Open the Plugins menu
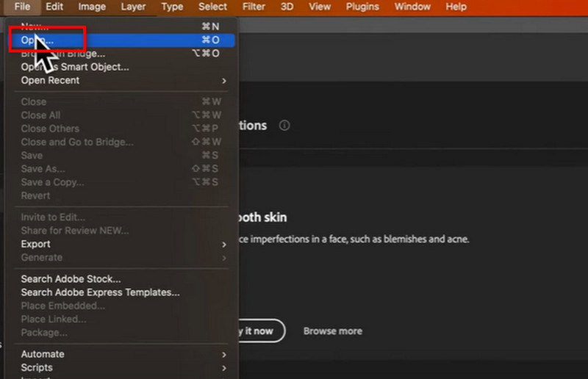The height and width of the screenshot is (379, 588). 363,7
